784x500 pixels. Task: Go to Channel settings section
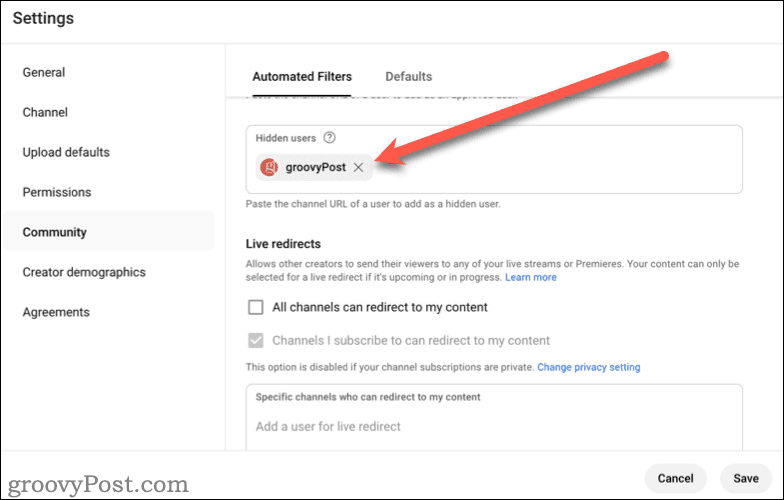45,112
